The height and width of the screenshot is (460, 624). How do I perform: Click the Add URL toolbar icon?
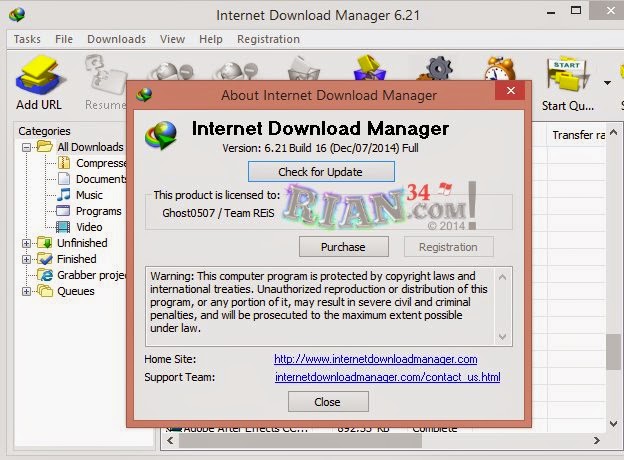pos(39,76)
